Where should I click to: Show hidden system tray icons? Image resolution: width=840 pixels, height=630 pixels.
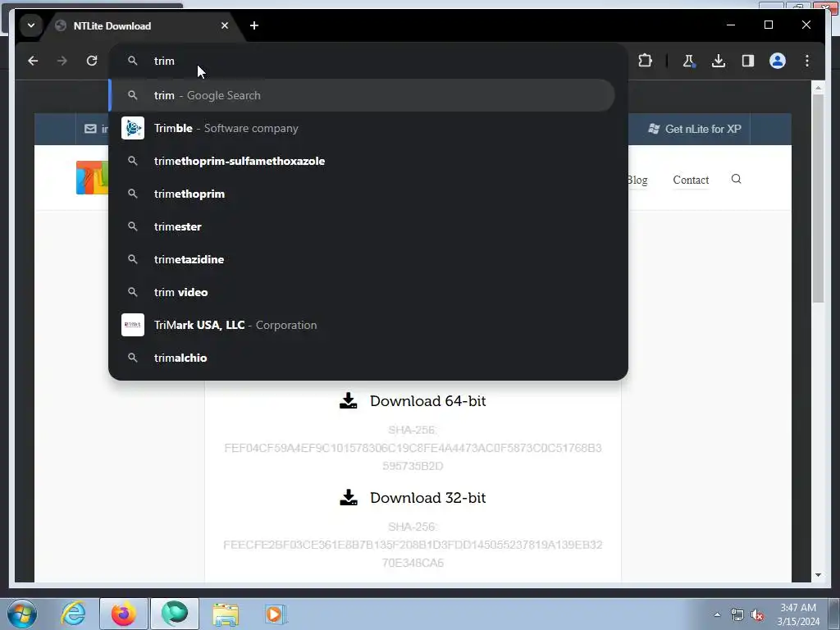pyautogui.click(x=717, y=615)
